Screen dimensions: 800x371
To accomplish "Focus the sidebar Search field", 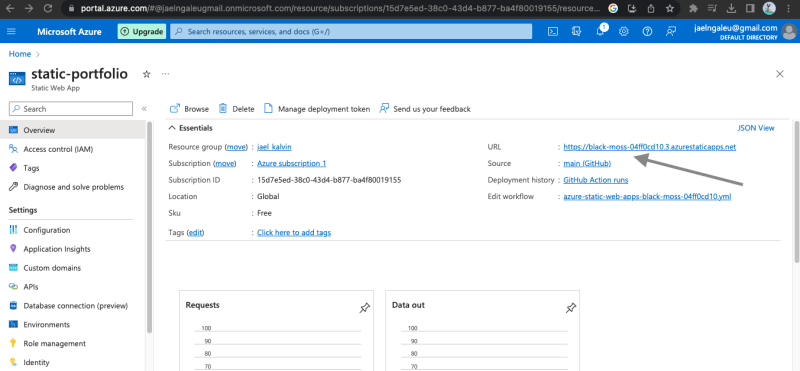I will click(x=71, y=109).
